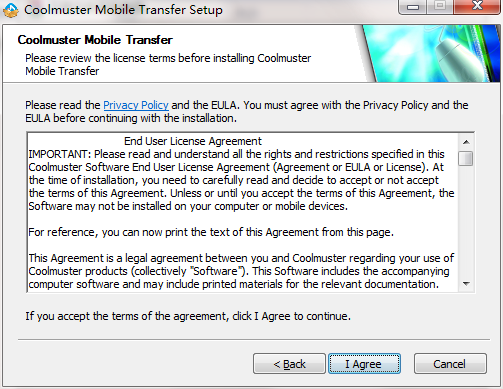Click the license scrollbar down arrow
503x389 pixels.
tap(466, 284)
